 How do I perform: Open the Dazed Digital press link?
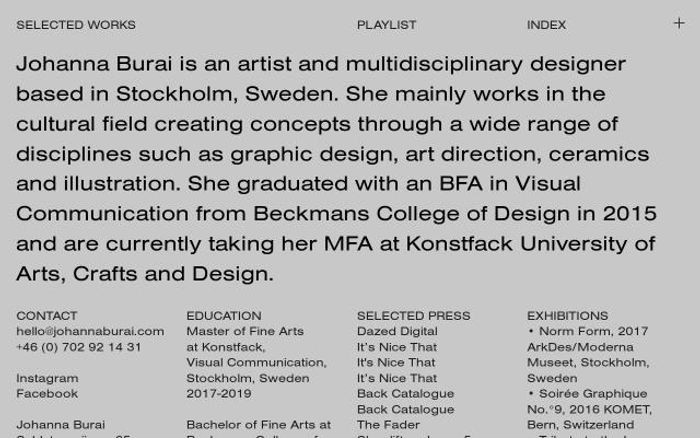397,331
